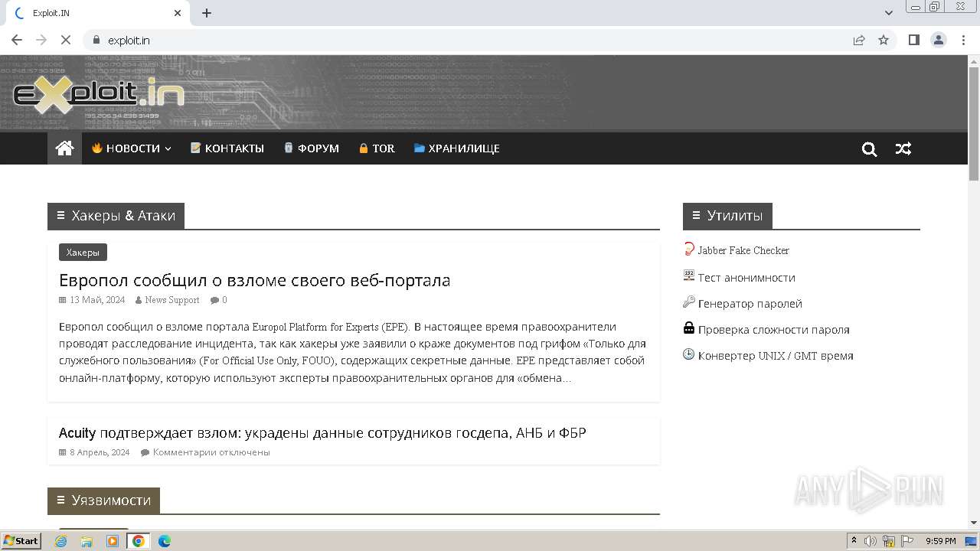The height and width of the screenshot is (551, 980).
Task: Click the Хакеры category tag
Action: [x=83, y=253]
